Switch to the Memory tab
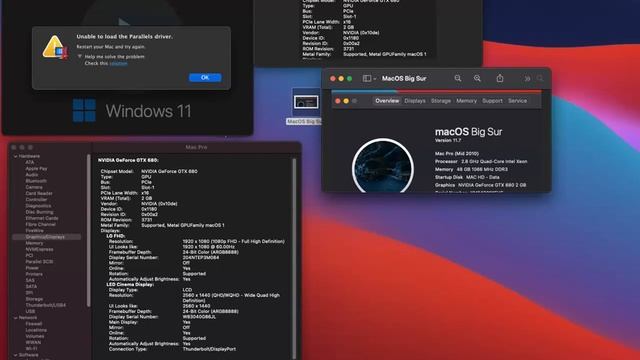Image resolution: width=640 pixels, height=360 pixels. click(x=467, y=101)
